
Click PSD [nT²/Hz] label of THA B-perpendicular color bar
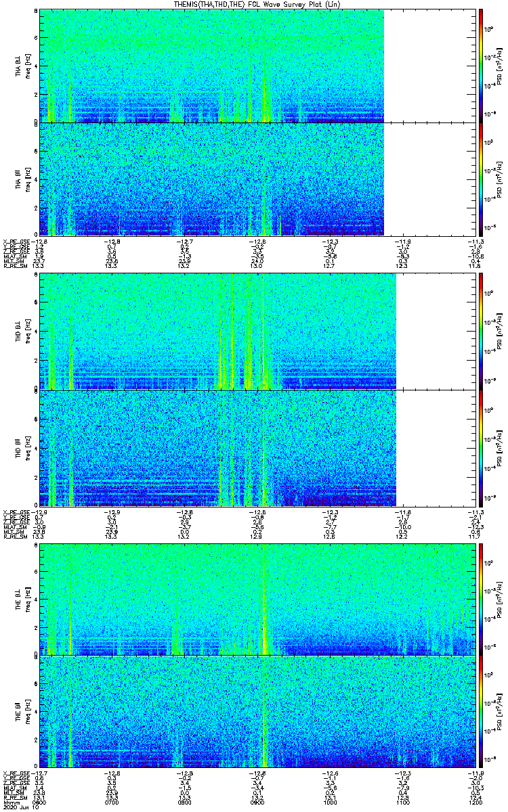pyautogui.click(x=500, y=66)
